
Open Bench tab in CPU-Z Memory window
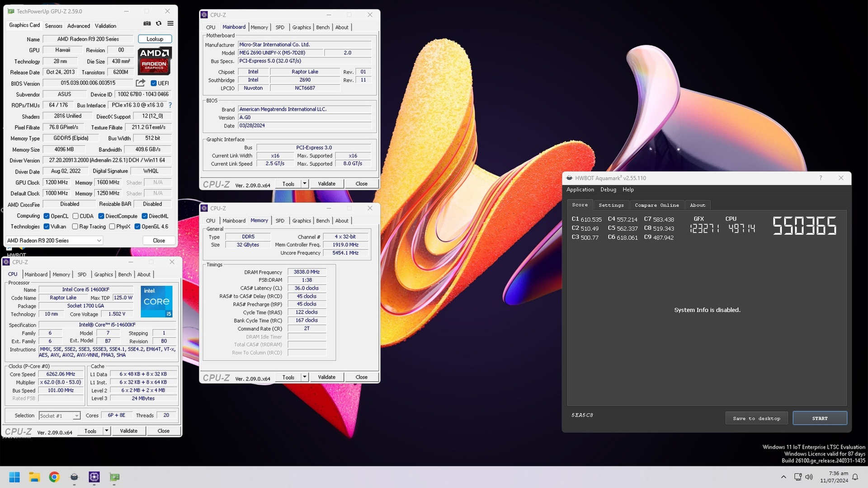323,221
